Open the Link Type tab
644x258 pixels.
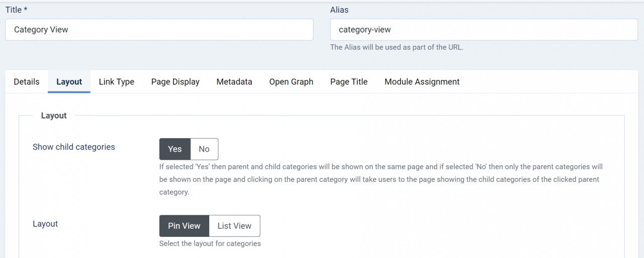[x=116, y=82]
